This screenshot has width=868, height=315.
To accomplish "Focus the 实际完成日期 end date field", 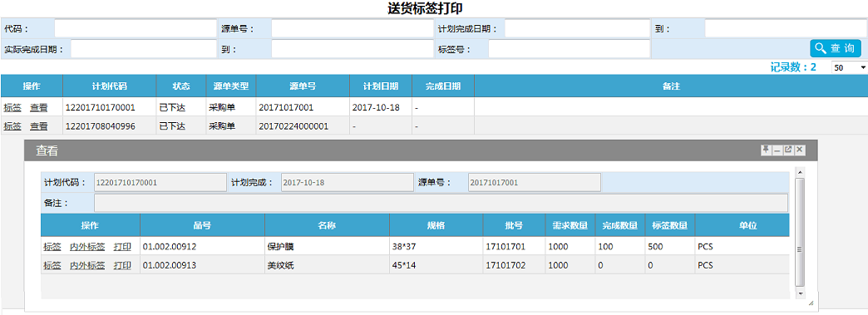I will (352, 49).
